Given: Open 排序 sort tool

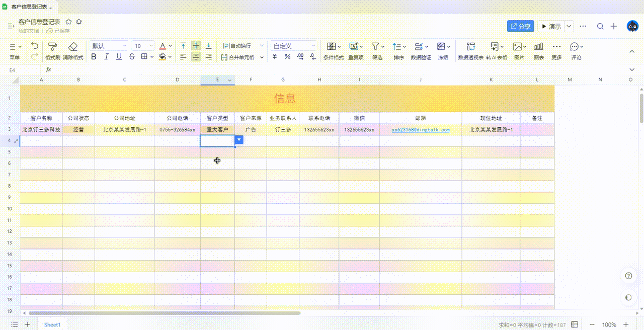Looking at the screenshot, I should [399, 51].
